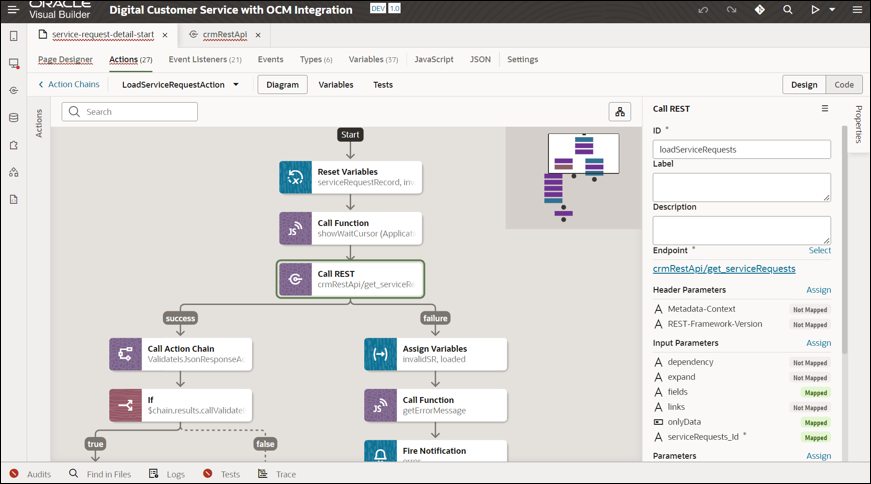This screenshot has width=871, height=484.
Task: Open the header search magnifier
Action: pyautogui.click(x=788, y=10)
